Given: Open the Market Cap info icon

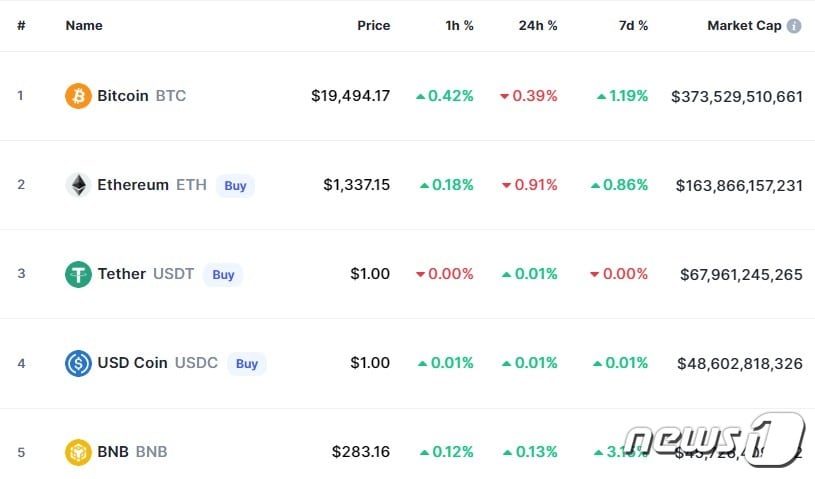Looking at the screenshot, I should tap(794, 26).
